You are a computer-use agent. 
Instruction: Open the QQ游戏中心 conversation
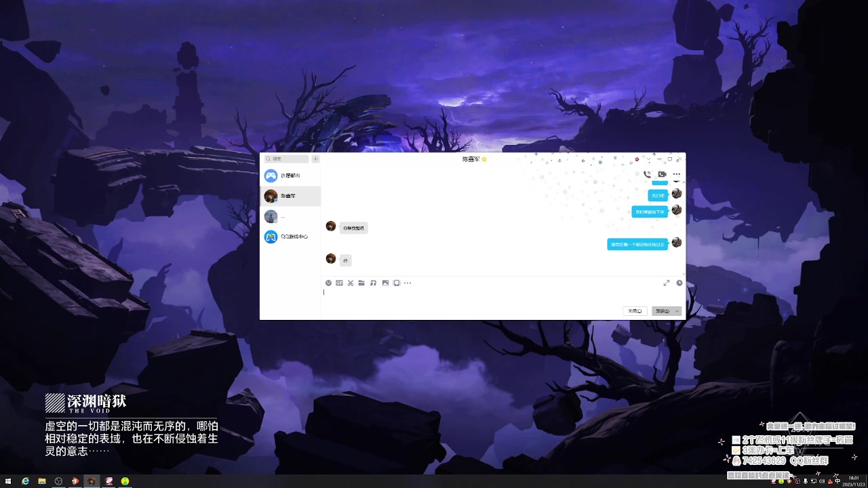click(x=290, y=237)
